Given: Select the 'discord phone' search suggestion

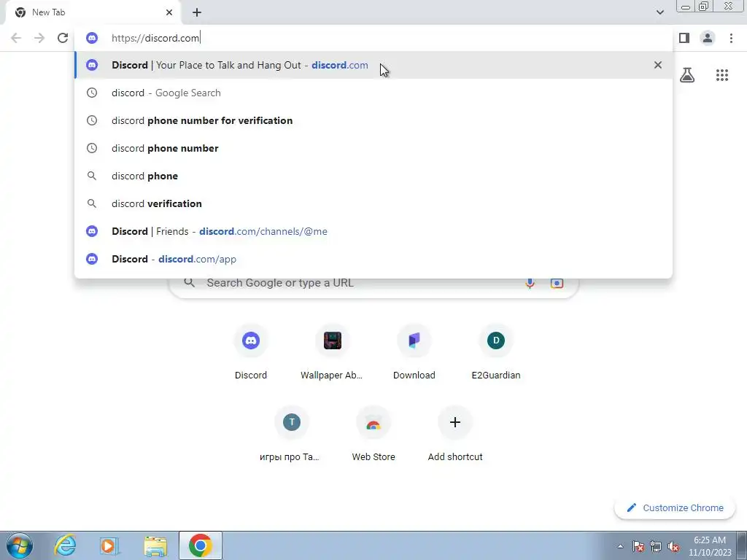Looking at the screenshot, I should pos(373,176).
